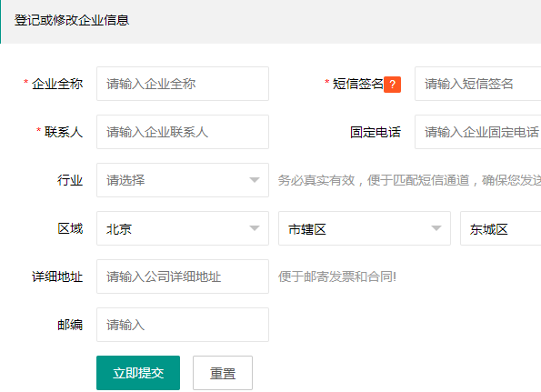Open the 行业 请选择 dropdown

point(183,180)
